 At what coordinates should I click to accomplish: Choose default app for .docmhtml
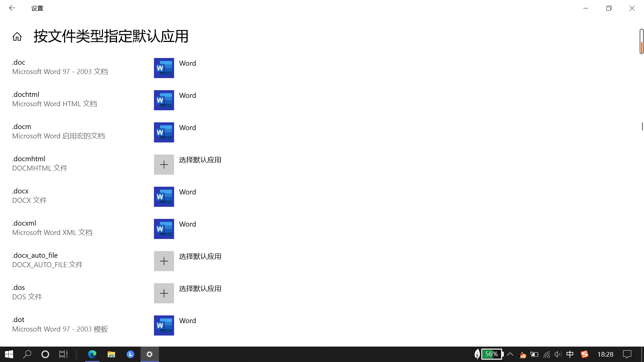point(200,160)
